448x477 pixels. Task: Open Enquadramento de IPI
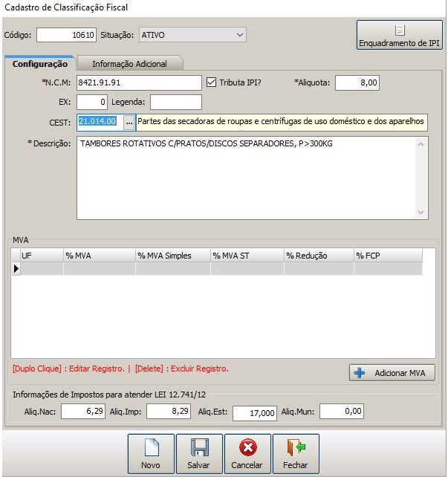point(400,35)
